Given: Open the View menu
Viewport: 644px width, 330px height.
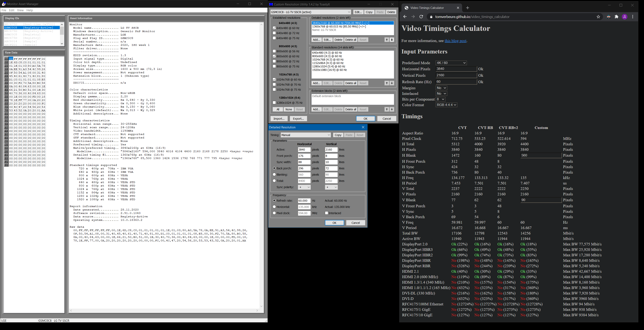Looking at the screenshot, I should (20, 10).
